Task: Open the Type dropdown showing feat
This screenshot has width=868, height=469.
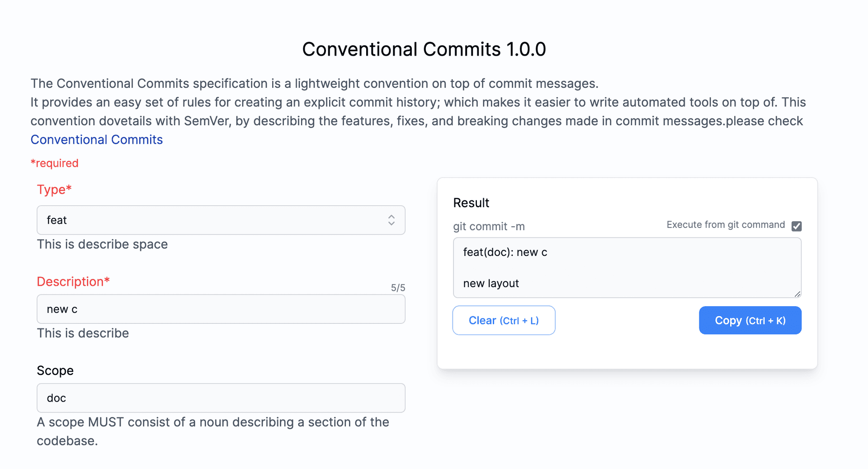Action: [x=221, y=220]
